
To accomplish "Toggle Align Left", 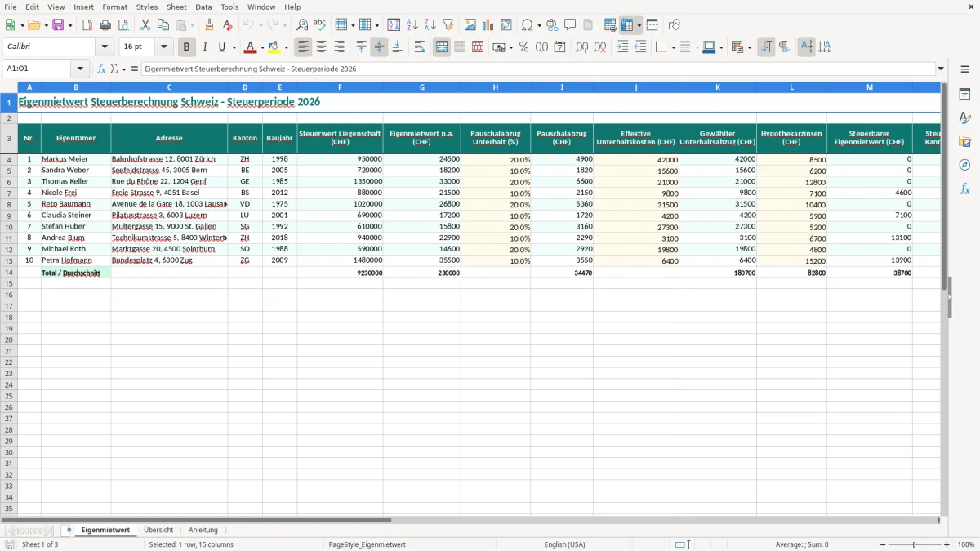I will pyautogui.click(x=303, y=47).
